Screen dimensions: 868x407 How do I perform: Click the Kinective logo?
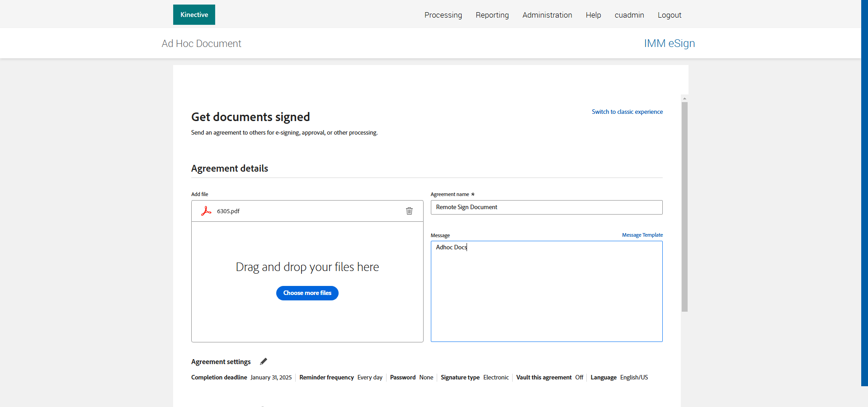point(194,15)
